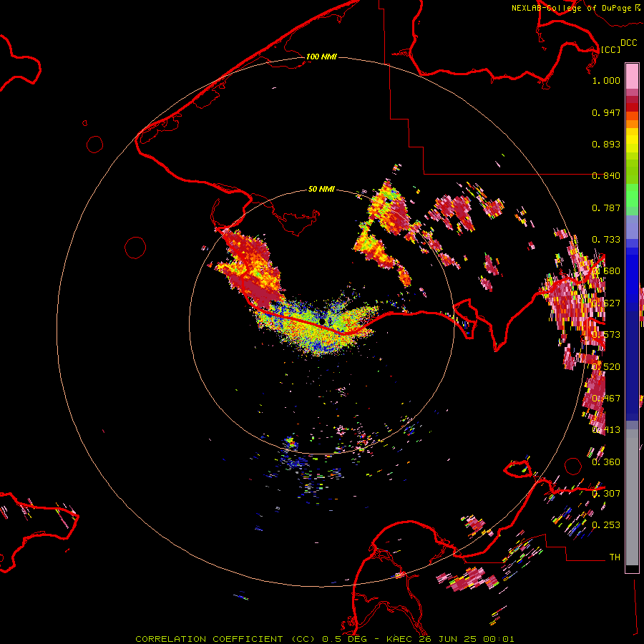
Task: Select the 0.787 value on color scale
Action: (606, 208)
